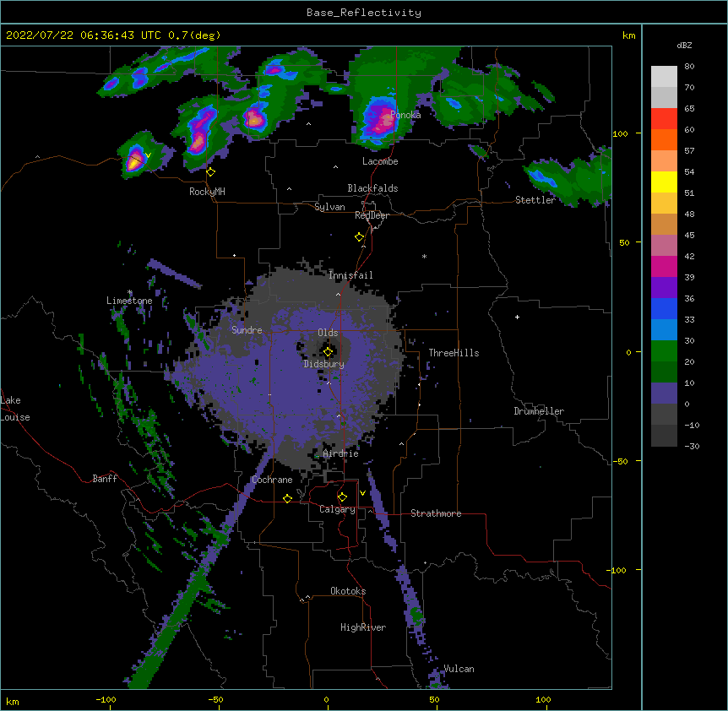Click the yellow 54 dBZ legend swatch
The height and width of the screenshot is (711, 728).
[664, 182]
